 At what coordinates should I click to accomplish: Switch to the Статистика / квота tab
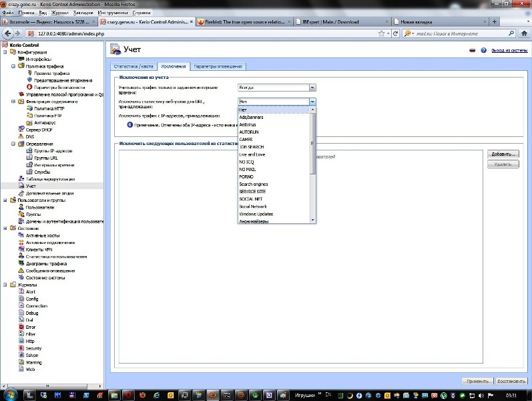point(134,66)
